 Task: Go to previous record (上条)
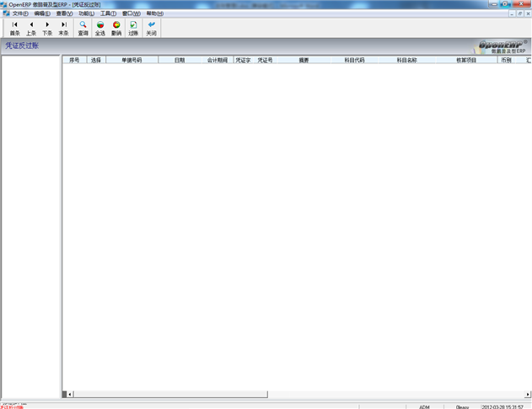pos(31,28)
